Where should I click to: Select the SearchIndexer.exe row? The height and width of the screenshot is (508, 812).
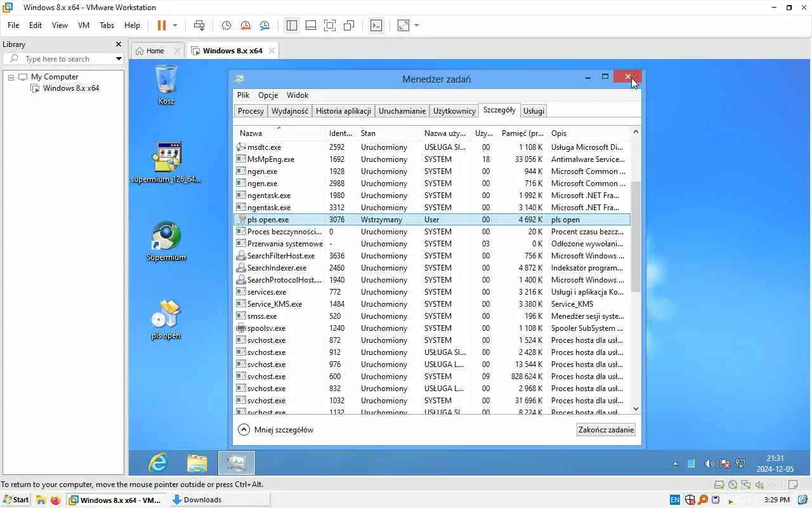[x=431, y=268]
